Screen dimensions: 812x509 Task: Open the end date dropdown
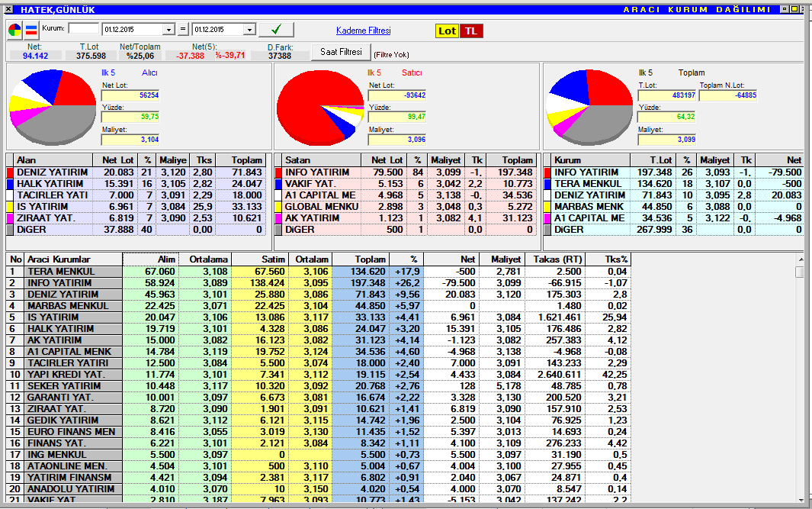click(x=249, y=30)
